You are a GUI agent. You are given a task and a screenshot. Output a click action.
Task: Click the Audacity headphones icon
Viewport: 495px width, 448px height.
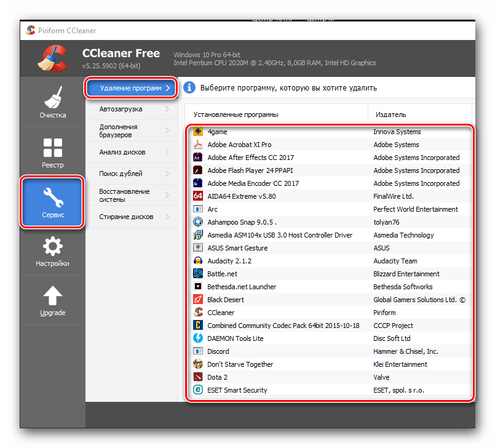coord(198,261)
